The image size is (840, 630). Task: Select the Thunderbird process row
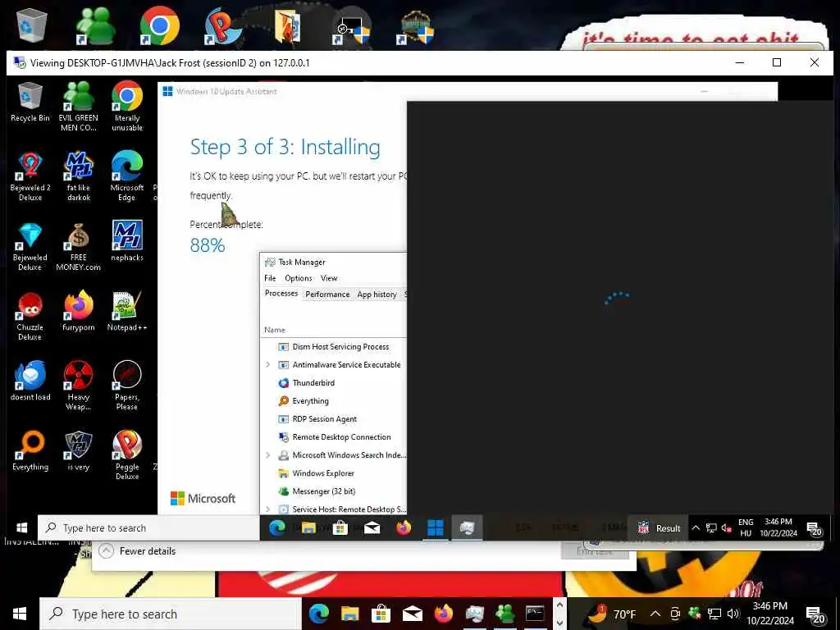(x=334, y=382)
